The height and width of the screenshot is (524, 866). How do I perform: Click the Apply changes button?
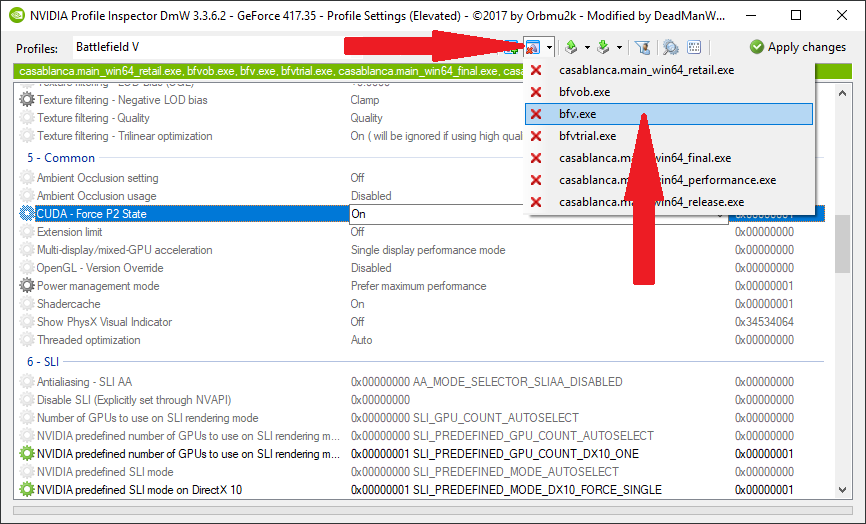tap(798, 47)
